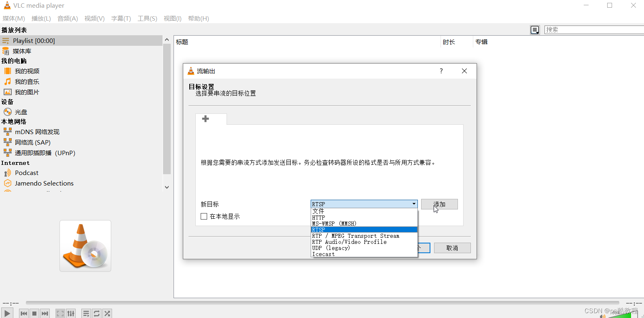
Task: Collapse the RTSP destination combo box
Action: click(x=364, y=204)
